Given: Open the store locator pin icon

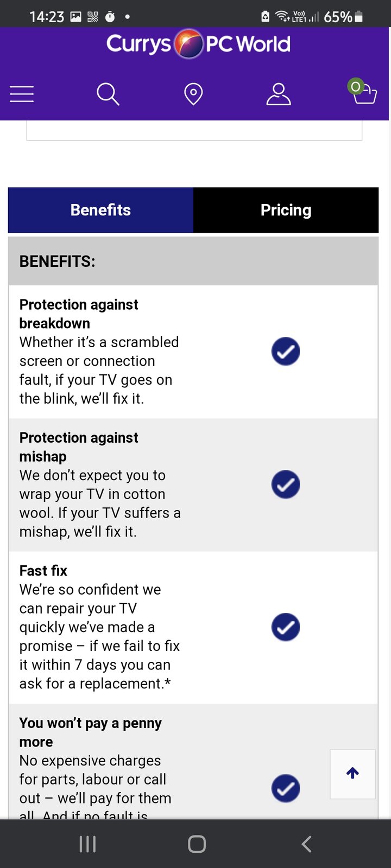Looking at the screenshot, I should coord(193,93).
